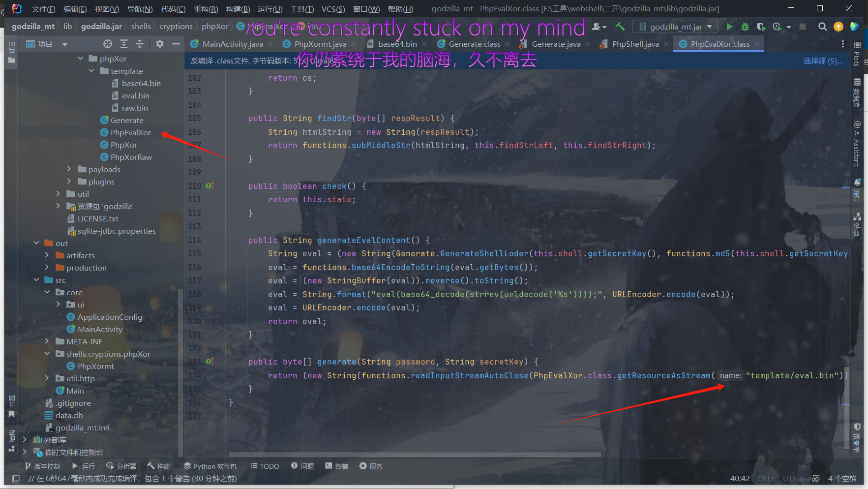
Task: Open the Notifications side tool window
Action: point(857,190)
